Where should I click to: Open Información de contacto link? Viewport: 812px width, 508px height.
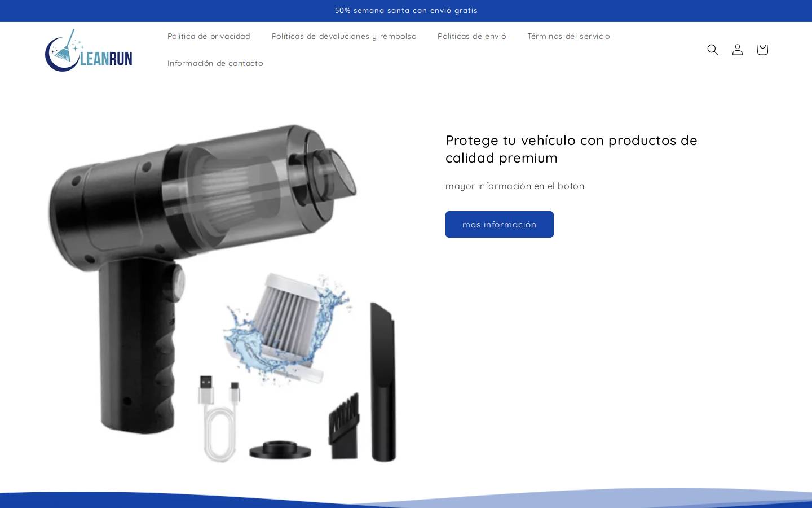tap(215, 63)
